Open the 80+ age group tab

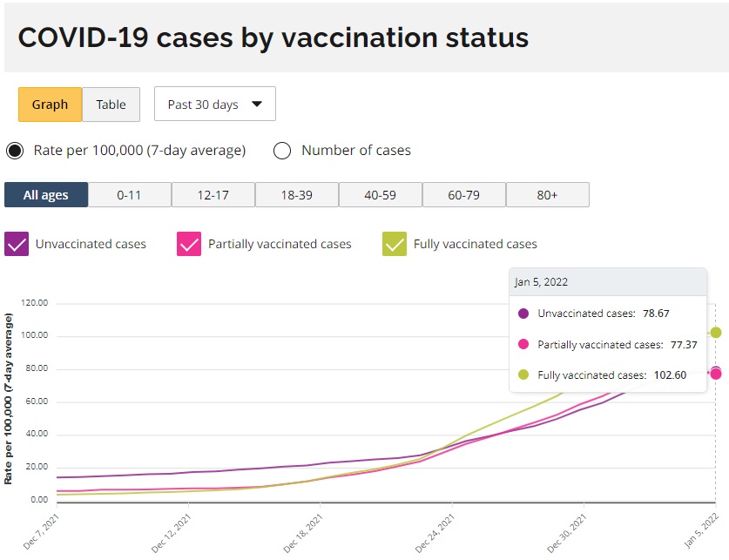pyautogui.click(x=547, y=195)
